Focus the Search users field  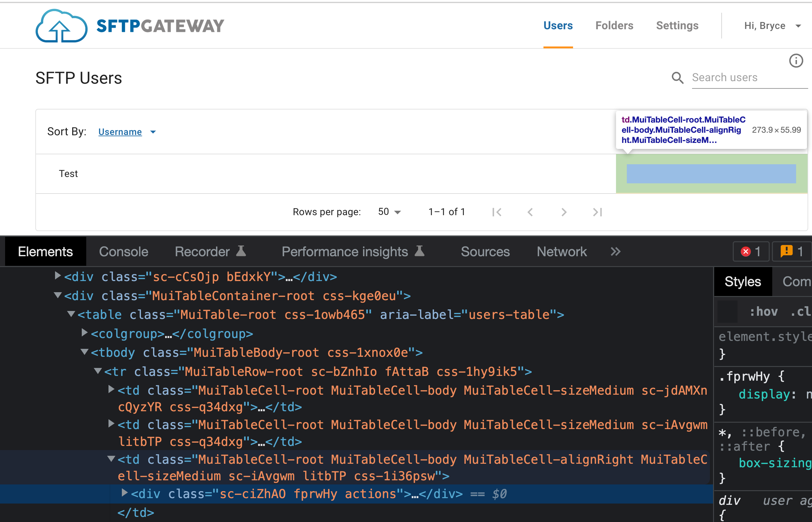pos(749,78)
